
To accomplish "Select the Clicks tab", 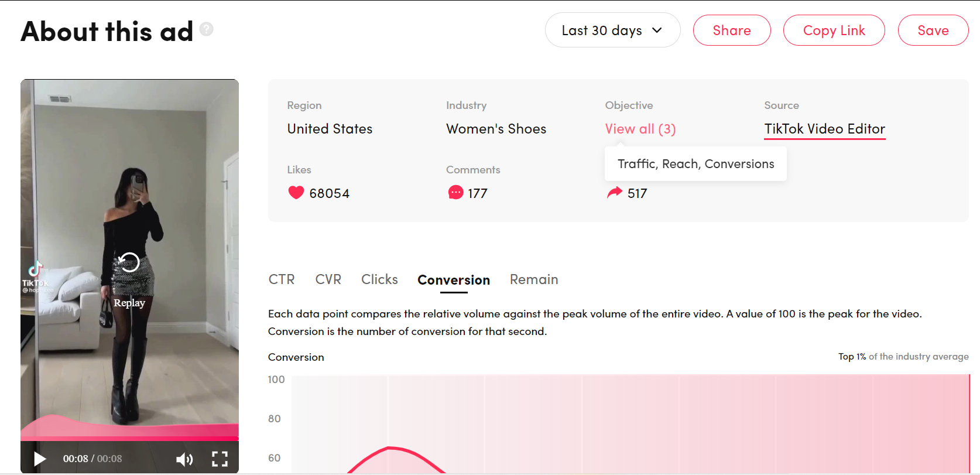I will click(379, 279).
